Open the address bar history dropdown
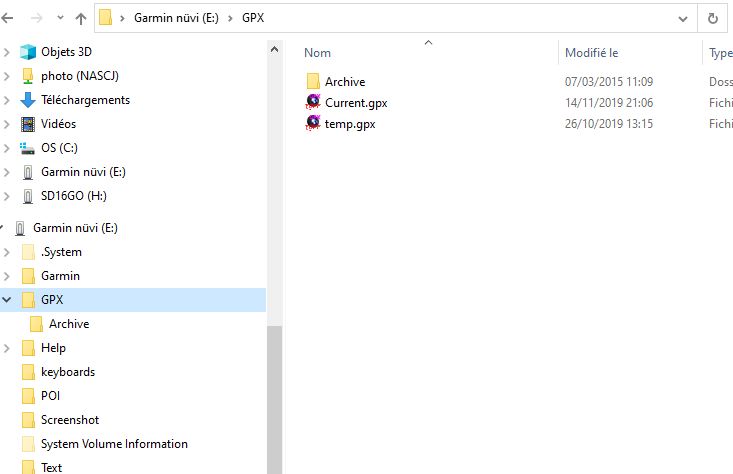Viewport: 733px width, 474px height. click(x=682, y=18)
